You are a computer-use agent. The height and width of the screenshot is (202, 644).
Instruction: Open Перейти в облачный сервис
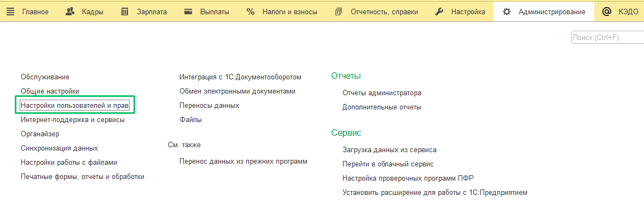[388, 164]
